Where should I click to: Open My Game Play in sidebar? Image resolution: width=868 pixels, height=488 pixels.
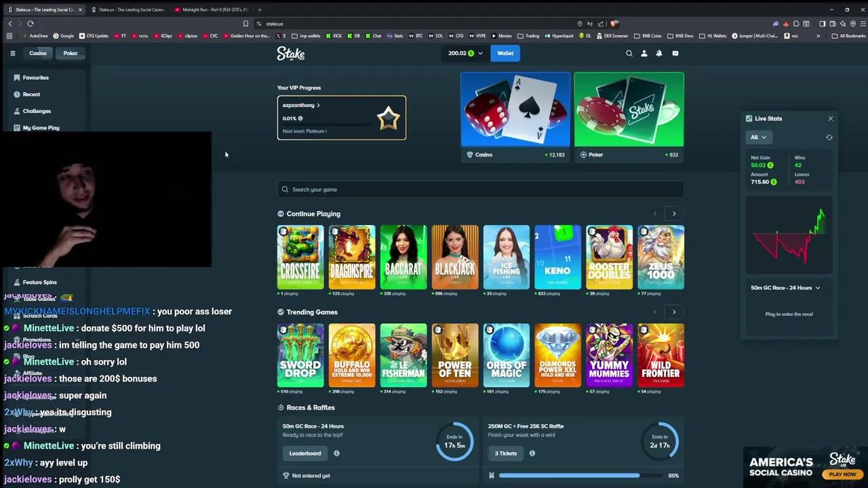click(41, 127)
